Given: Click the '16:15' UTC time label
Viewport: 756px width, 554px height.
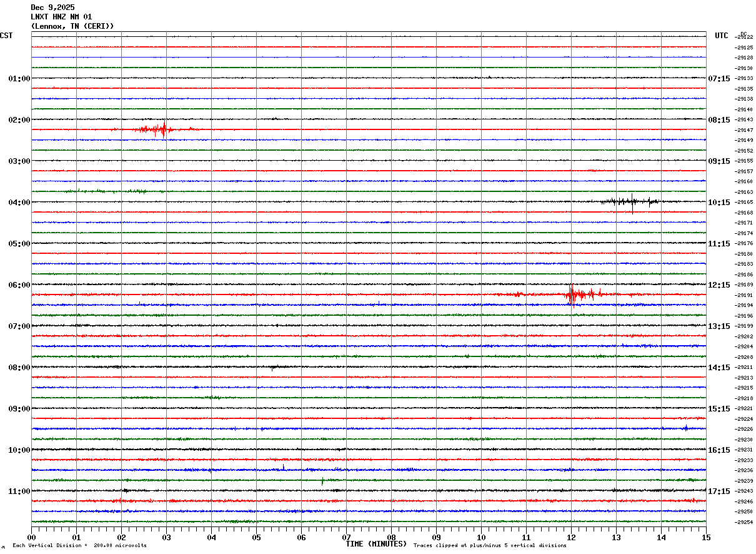Looking at the screenshot, I should [719, 450].
